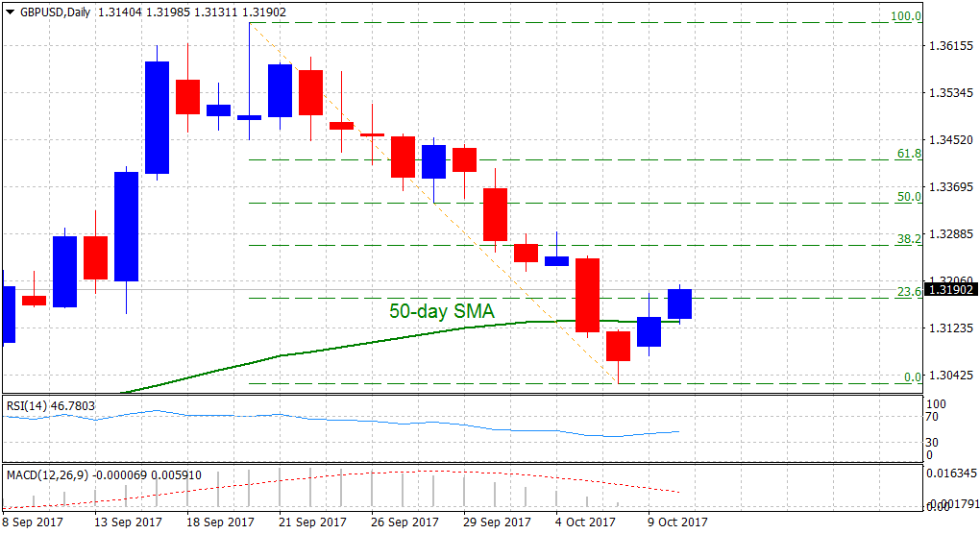
Task: Click the 4 Oct 2017 date marker
Action: pyautogui.click(x=584, y=522)
